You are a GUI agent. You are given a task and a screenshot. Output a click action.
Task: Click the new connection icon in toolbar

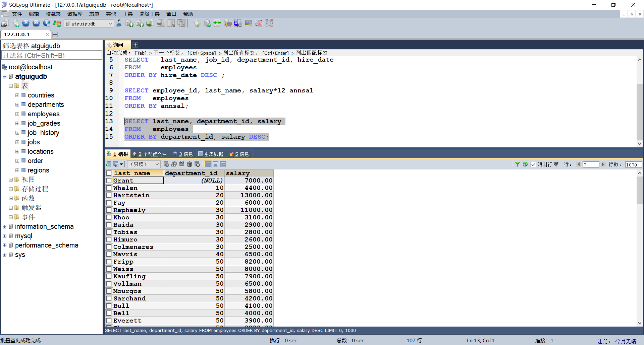[x=5, y=23]
